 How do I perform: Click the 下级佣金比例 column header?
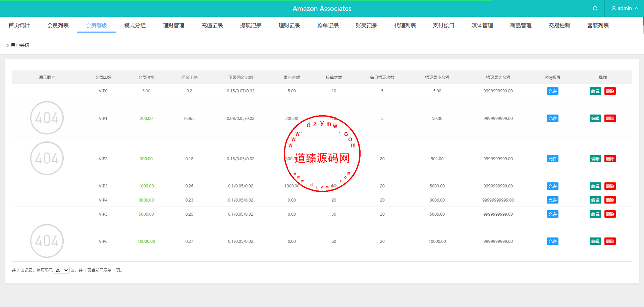click(x=240, y=77)
